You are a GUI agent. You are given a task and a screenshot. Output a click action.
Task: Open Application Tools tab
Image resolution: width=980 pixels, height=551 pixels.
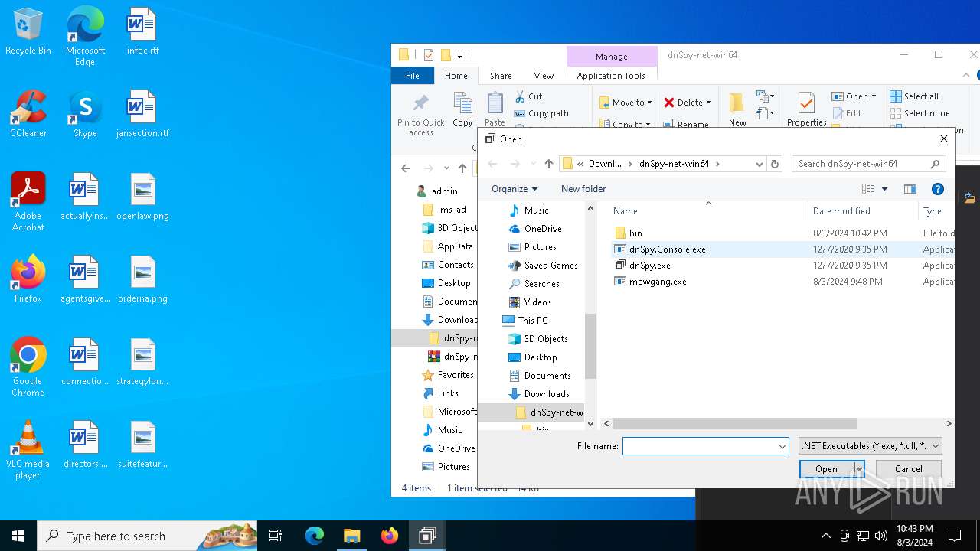click(x=611, y=76)
